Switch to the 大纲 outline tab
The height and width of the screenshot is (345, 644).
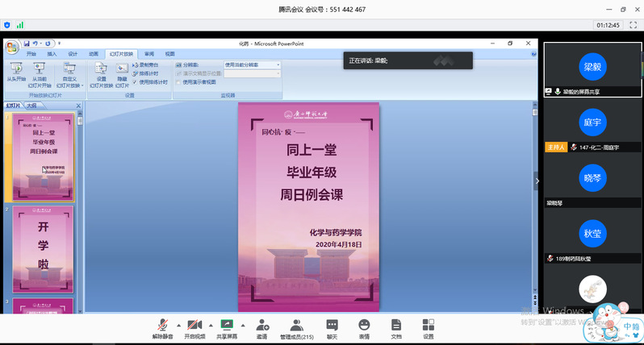click(31, 106)
